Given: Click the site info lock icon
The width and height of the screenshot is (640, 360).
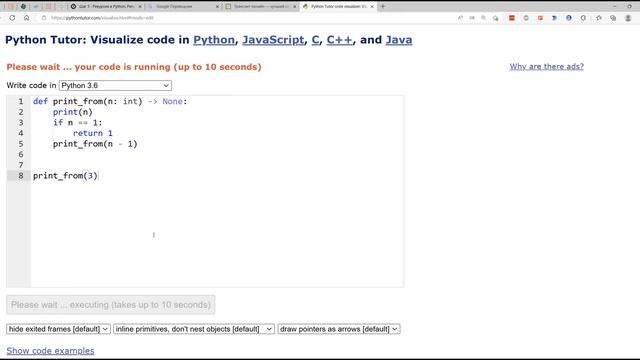Looking at the screenshot, I should pos(44,18).
